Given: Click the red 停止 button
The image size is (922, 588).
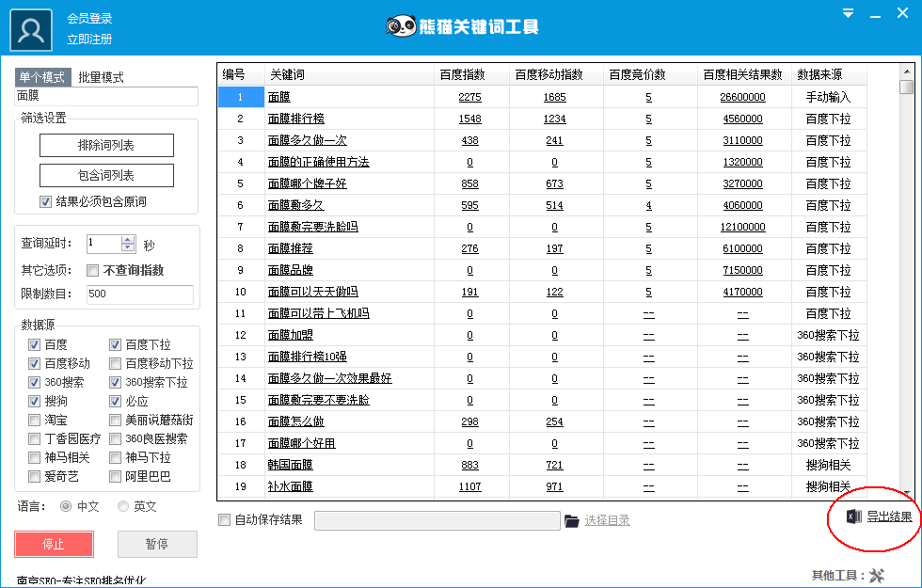Looking at the screenshot, I should pyautogui.click(x=54, y=544).
